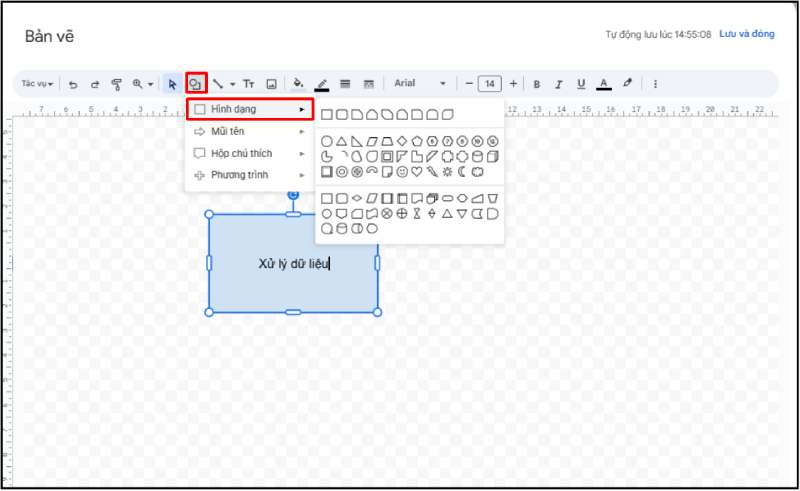Open the Shape tool in toolbar
This screenshot has width=800, height=491.
point(196,84)
